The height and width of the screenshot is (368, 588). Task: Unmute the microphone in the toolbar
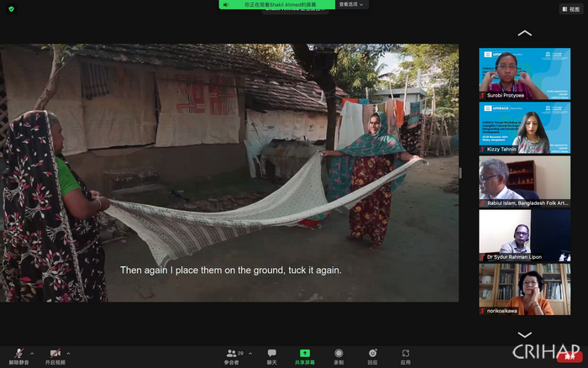click(18, 355)
